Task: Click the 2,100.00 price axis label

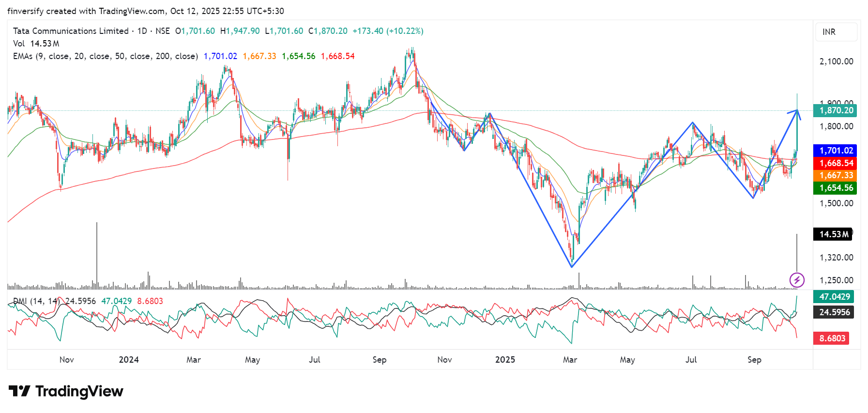Action: (x=836, y=61)
